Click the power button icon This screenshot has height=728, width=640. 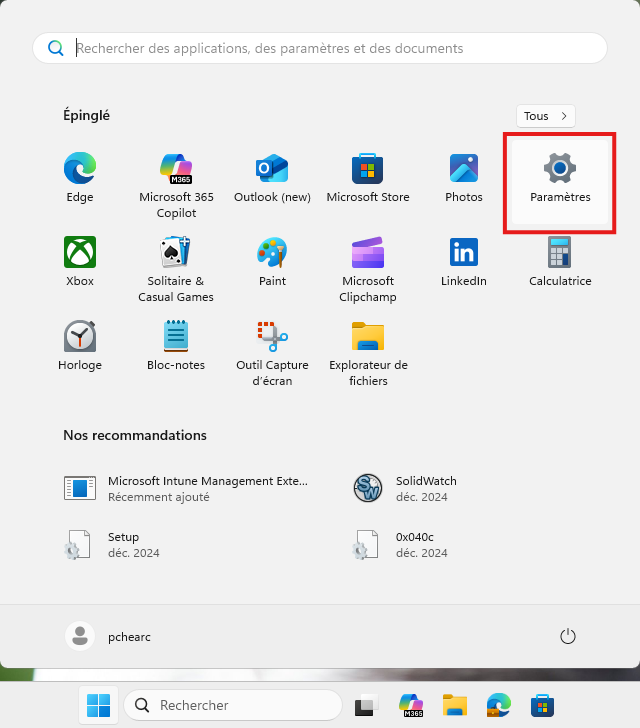pos(568,636)
